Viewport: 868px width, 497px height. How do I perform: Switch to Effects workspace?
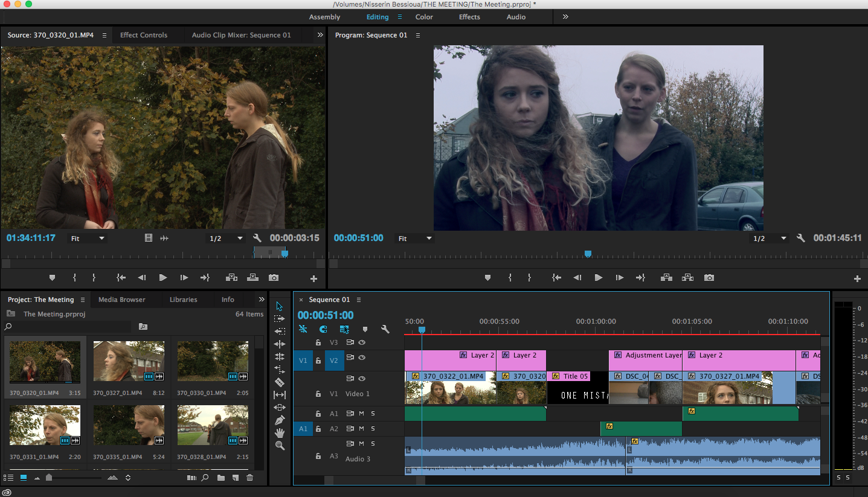[x=469, y=17]
